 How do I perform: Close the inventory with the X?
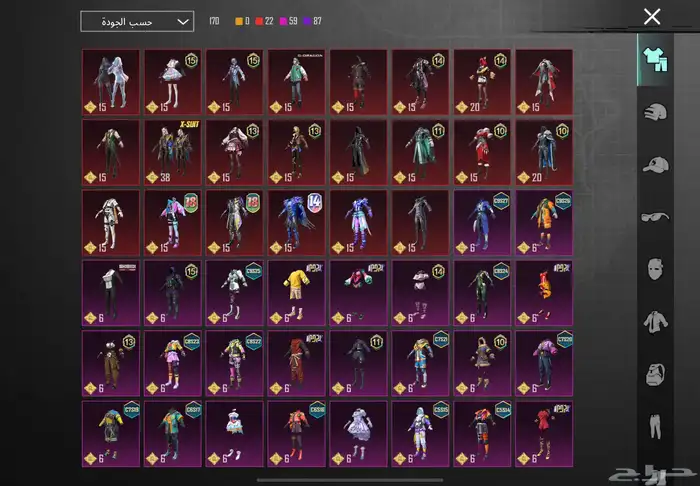(652, 17)
